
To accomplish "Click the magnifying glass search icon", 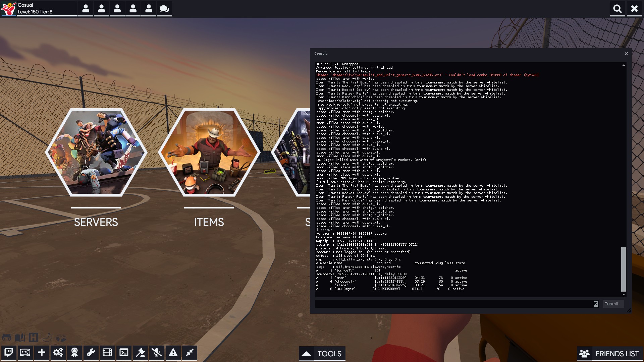I will 618,9.
